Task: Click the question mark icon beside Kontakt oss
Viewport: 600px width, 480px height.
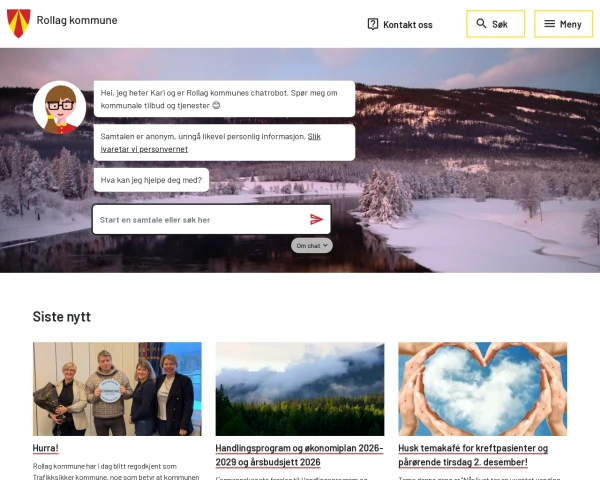Action: pyautogui.click(x=373, y=24)
